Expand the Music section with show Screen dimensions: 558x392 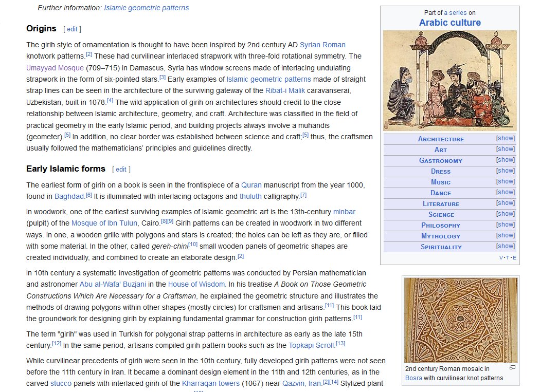pos(506,181)
